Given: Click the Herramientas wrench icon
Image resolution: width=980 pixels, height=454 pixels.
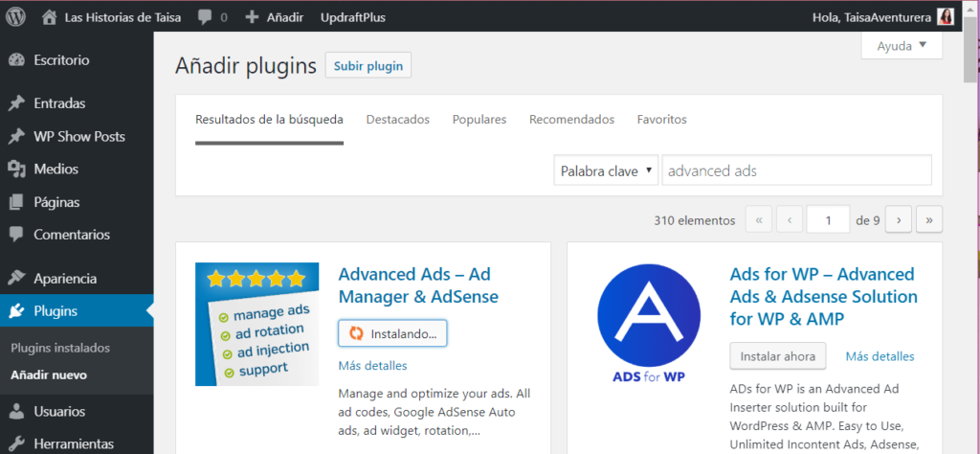Looking at the screenshot, I should point(16,444).
